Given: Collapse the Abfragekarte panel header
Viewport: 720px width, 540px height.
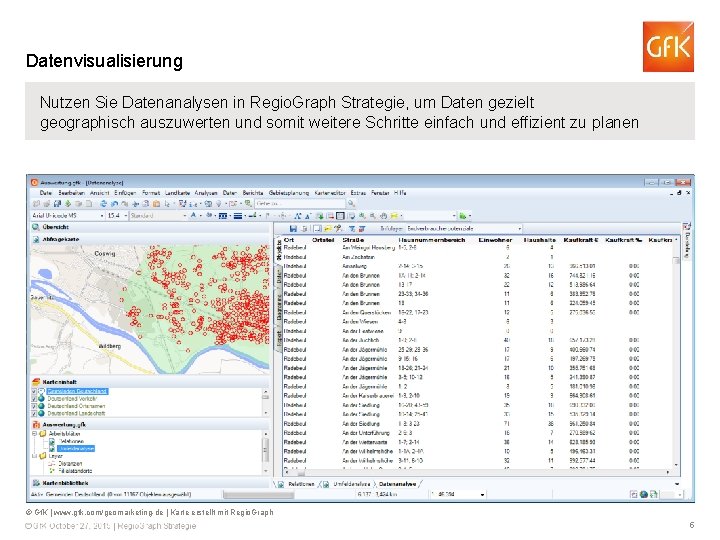Looking at the screenshot, I should click(150, 239).
